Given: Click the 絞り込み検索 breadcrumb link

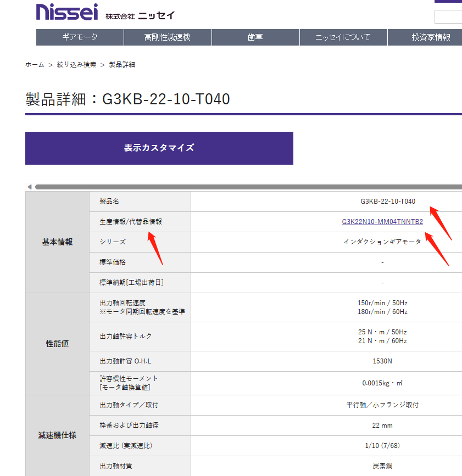Looking at the screenshot, I should click(78, 64).
